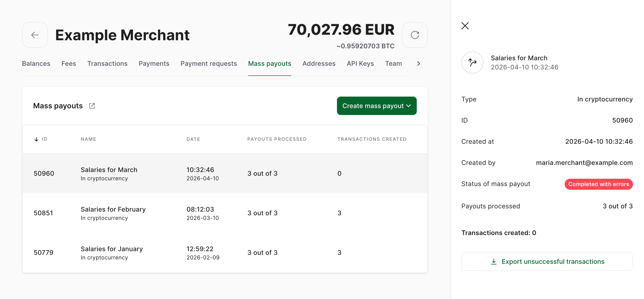Export unsuccessful transactions
The width and height of the screenshot is (644, 299).
547,262
